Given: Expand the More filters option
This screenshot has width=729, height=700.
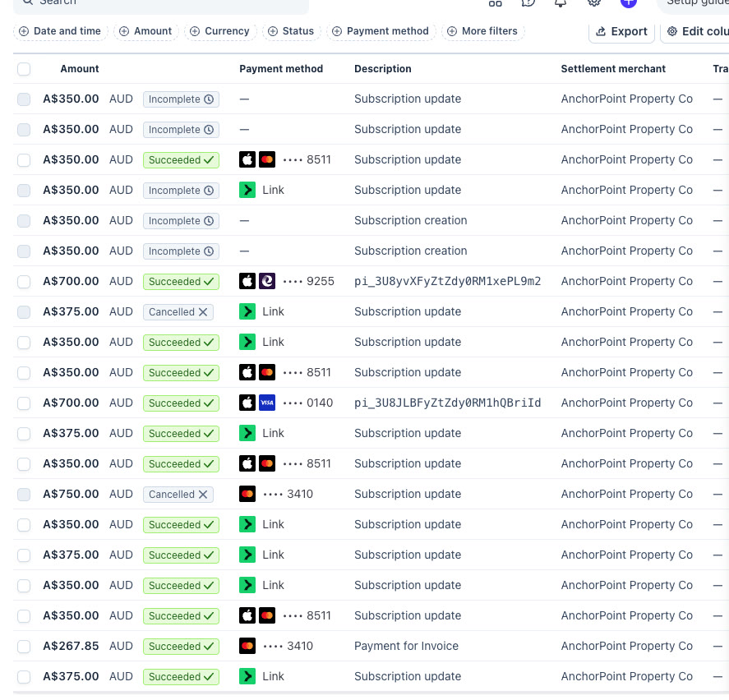Looking at the screenshot, I should tap(483, 31).
